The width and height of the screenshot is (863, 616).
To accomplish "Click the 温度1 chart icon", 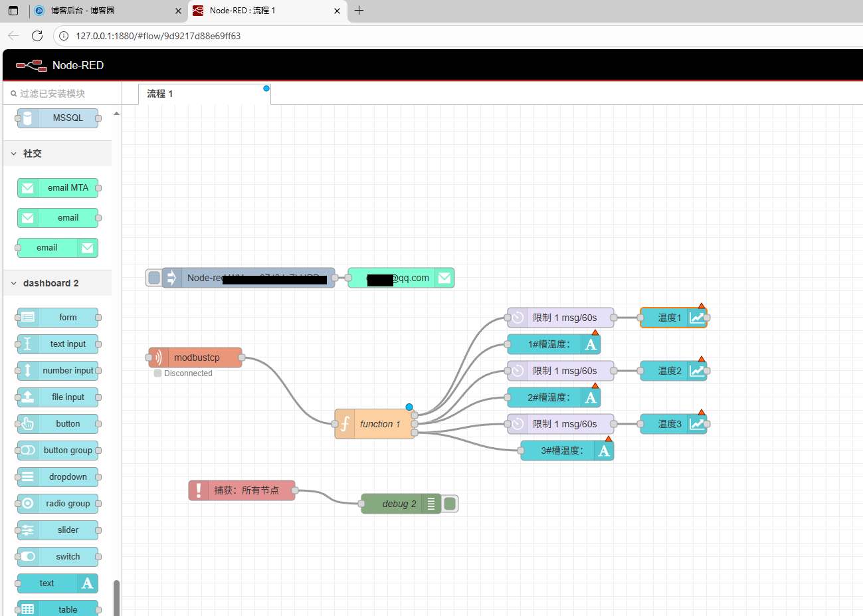I will pos(697,318).
